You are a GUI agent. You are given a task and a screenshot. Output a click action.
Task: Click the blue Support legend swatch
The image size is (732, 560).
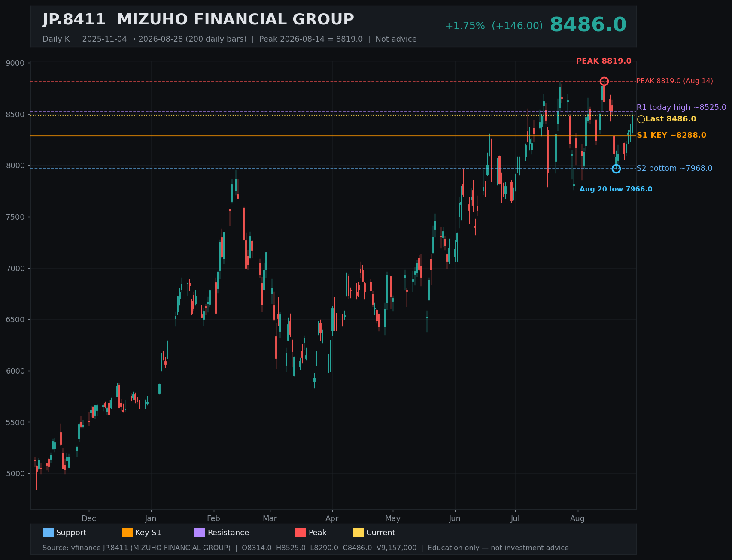click(48, 533)
